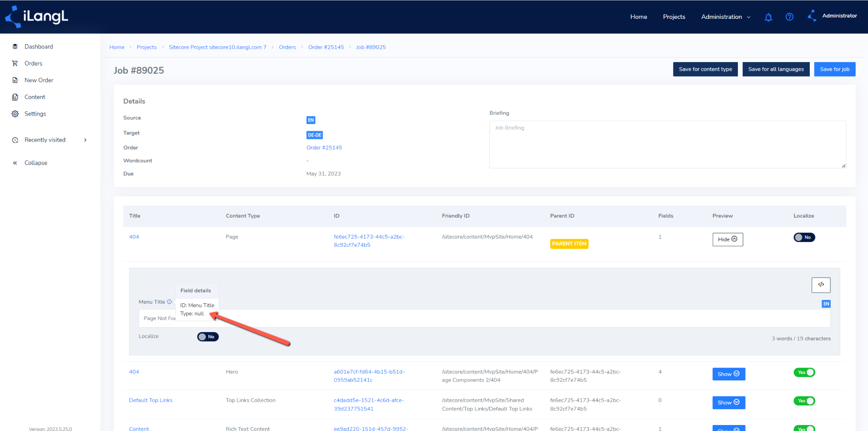Click the 'Type: null' tooltip text

pyautogui.click(x=192, y=314)
